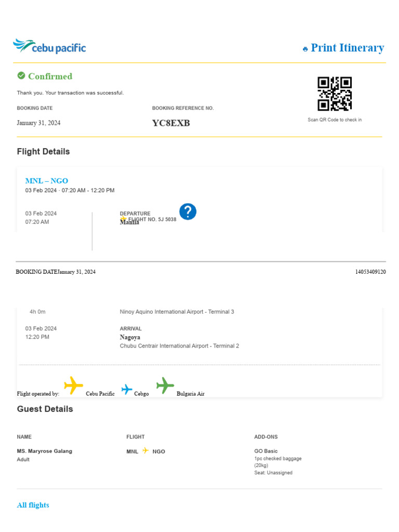399x532 pixels.
Task: Click guest name MS. Maryrose Galang
Action: click(45, 451)
